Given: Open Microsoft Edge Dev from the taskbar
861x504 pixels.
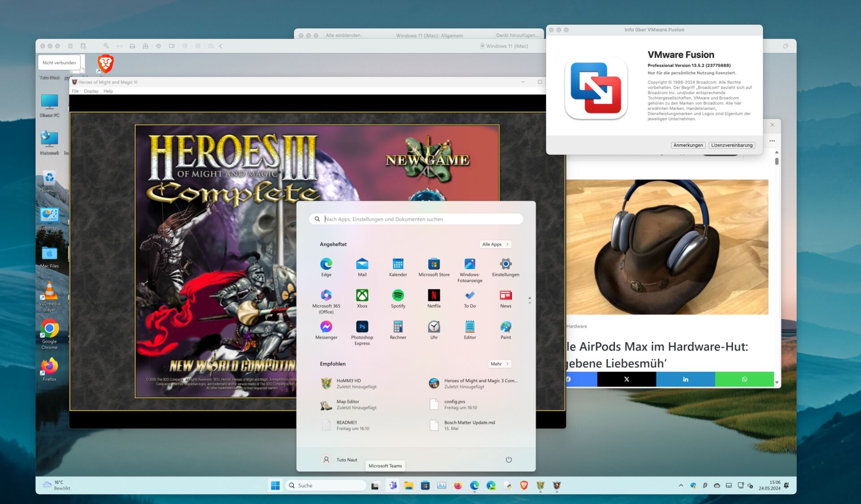Looking at the screenshot, I should point(491,485).
